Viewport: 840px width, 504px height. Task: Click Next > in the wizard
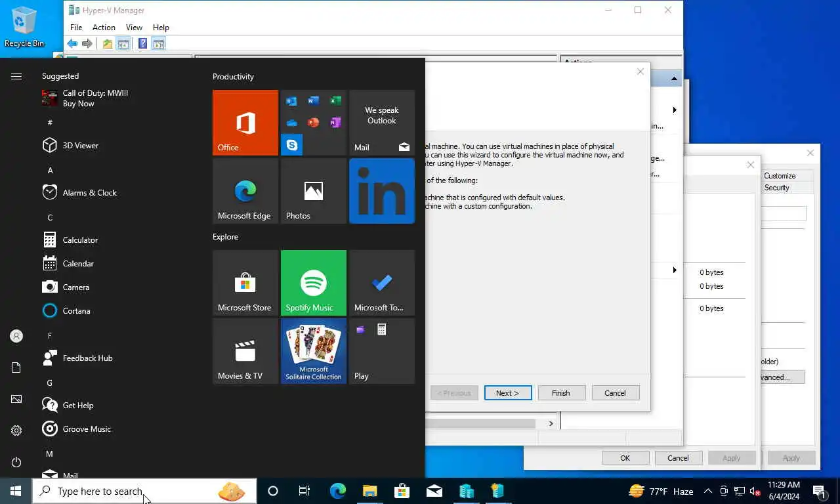(x=508, y=393)
